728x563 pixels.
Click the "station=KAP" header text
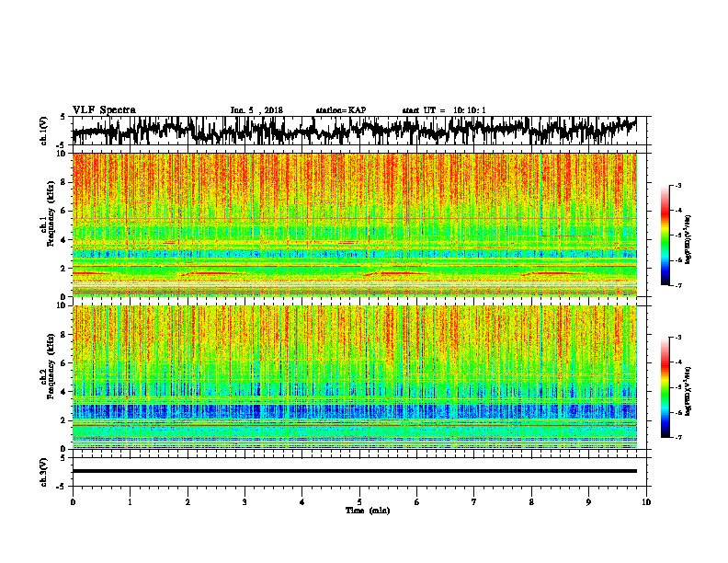pos(341,110)
